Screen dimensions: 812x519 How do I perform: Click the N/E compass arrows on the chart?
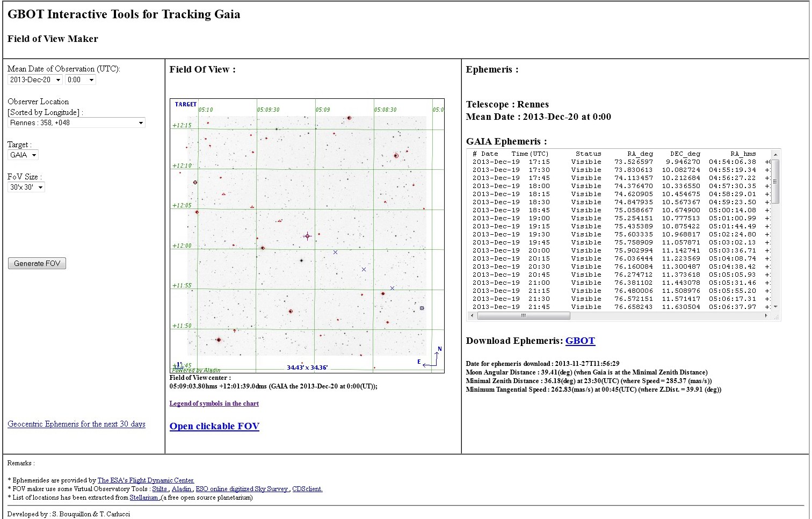click(432, 359)
